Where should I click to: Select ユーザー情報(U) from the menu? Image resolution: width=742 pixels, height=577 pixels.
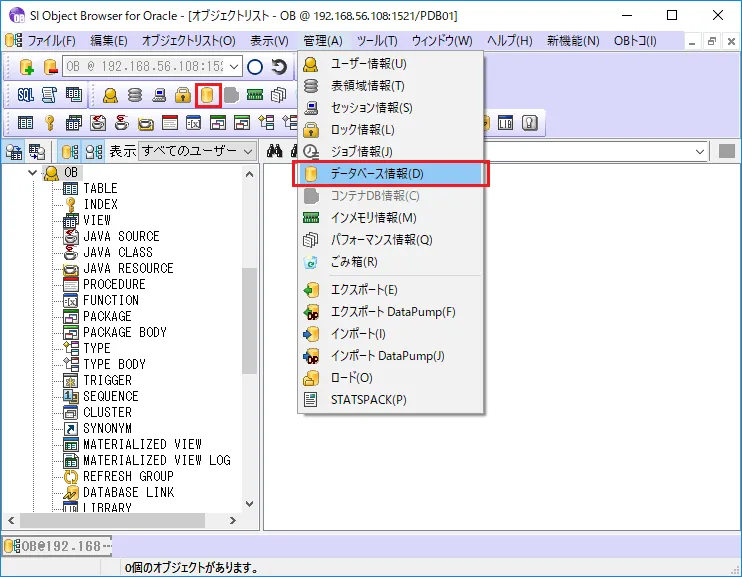[391, 63]
